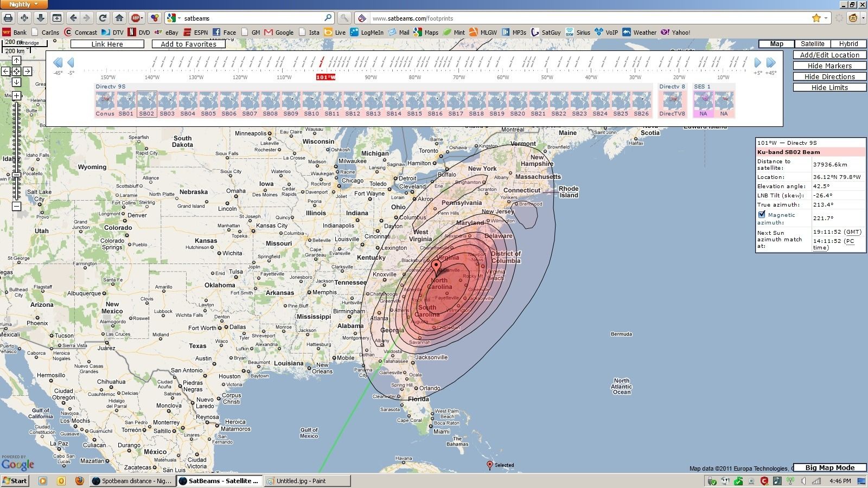Image resolution: width=868 pixels, height=488 pixels.
Task: Open the DVD Netflix bookmark
Action: [x=138, y=32]
